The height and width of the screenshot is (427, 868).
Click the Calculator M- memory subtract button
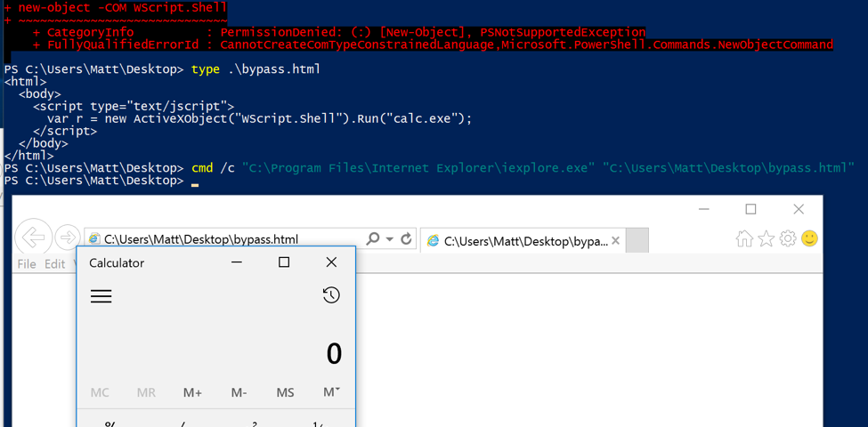pyautogui.click(x=239, y=392)
